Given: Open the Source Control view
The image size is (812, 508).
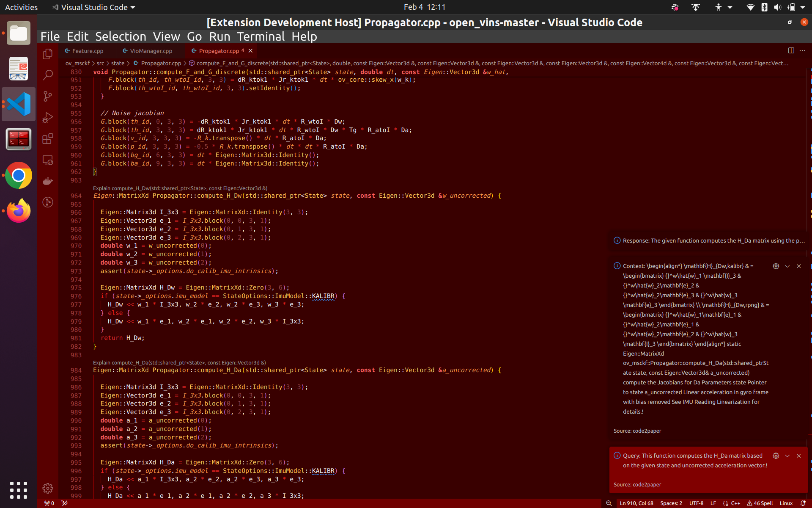Looking at the screenshot, I should pos(48,97).
